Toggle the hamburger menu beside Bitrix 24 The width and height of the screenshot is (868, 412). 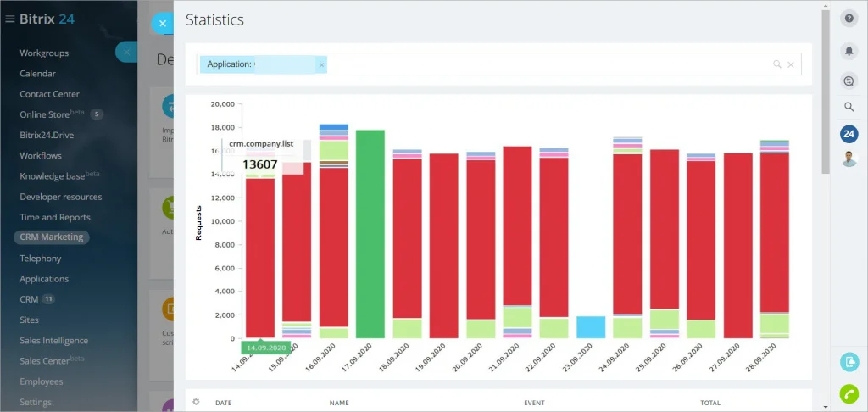point(9,19)
